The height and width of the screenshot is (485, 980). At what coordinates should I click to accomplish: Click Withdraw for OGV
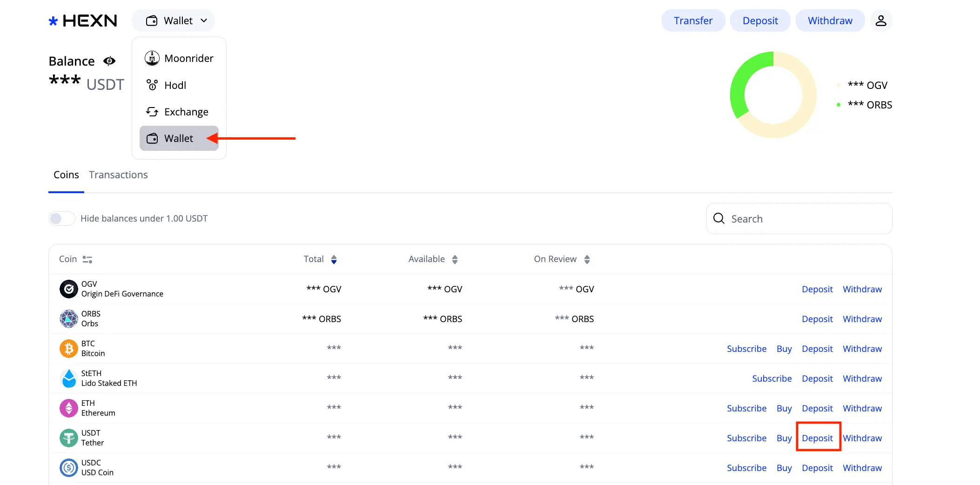point(862,289)
